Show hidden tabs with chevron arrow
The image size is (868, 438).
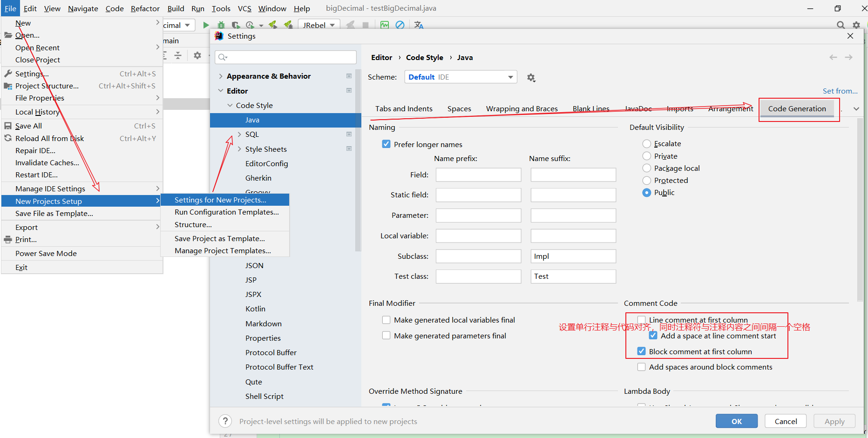pos(856,108)
